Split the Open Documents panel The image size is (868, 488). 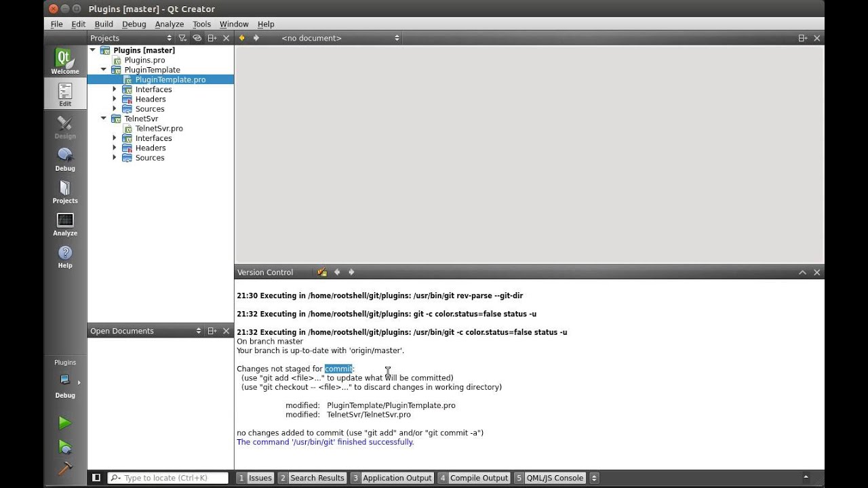212,331
